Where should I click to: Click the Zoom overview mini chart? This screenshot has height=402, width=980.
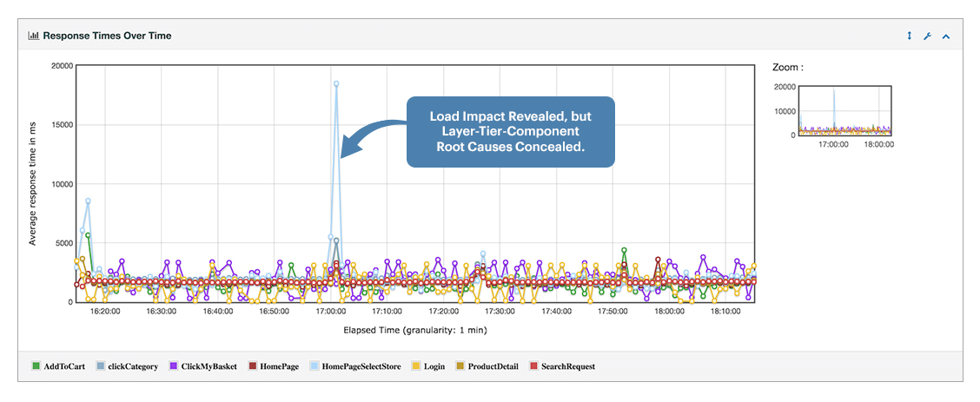(844, 110)
